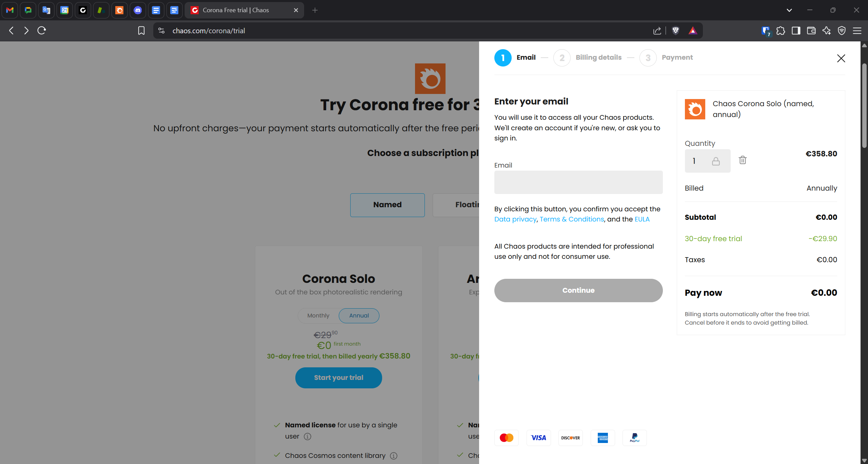
Task: Select the Monthly billing option
Action: [x=318, y=315]
